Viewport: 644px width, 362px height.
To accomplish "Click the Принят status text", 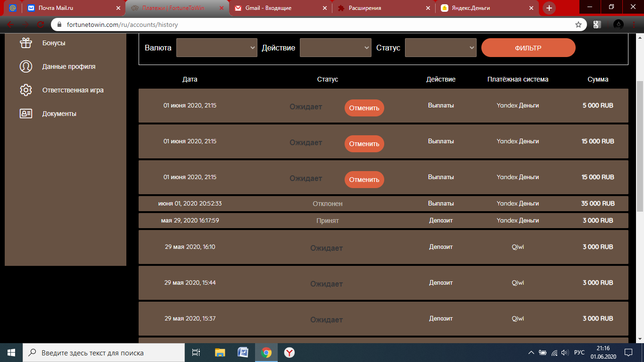I will 328,221.
